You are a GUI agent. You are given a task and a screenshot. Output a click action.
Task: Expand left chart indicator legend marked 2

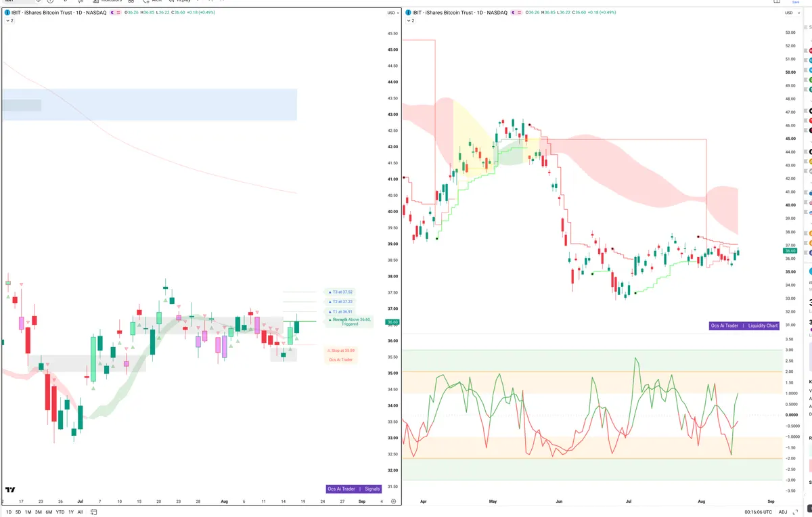pyautogui.click(x=9, y=21)
